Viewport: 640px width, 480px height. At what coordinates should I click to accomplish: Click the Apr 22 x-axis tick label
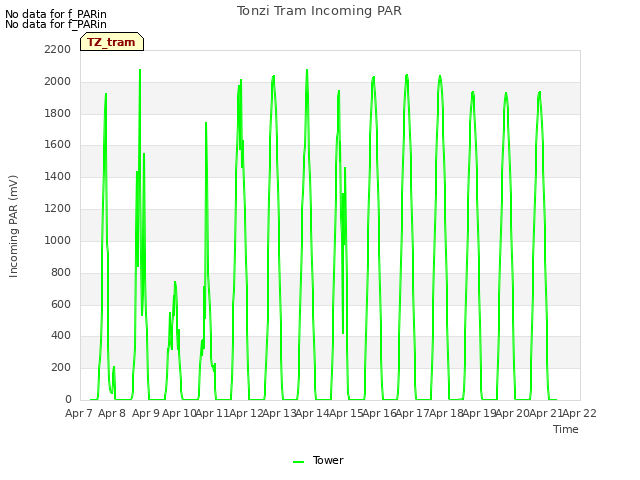580,413
